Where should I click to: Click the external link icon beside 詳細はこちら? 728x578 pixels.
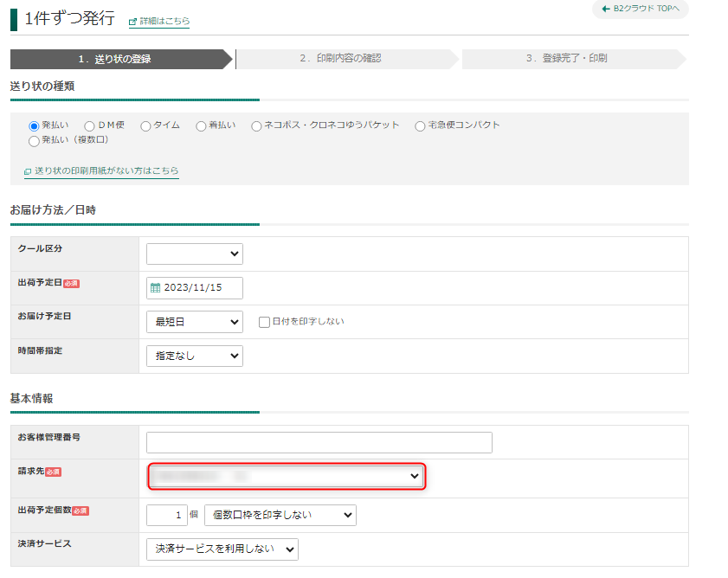tap(132, 22)
